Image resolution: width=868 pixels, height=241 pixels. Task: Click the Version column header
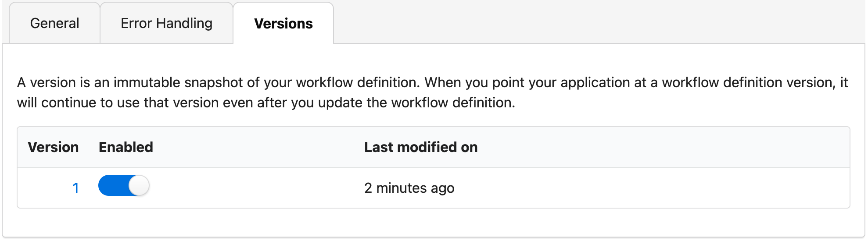(53, 147)
